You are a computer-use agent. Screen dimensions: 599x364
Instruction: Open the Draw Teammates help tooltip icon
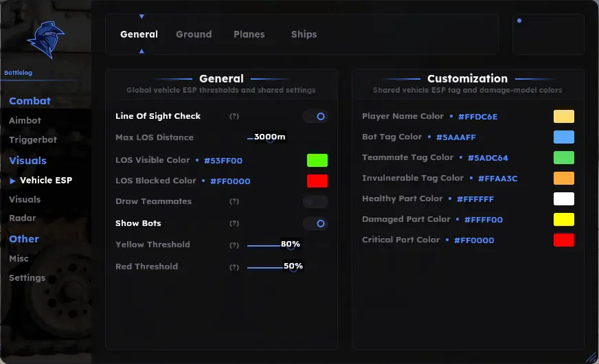click(234, 201)
